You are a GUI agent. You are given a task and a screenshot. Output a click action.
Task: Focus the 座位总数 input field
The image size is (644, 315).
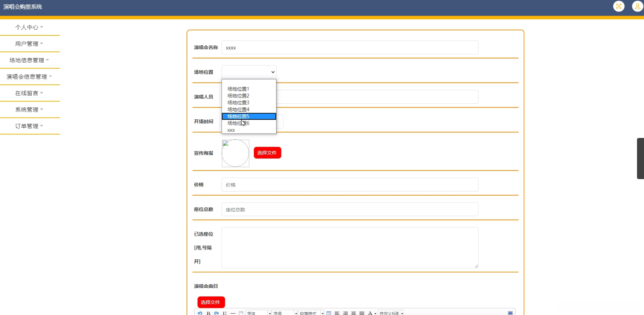(350, 209)
